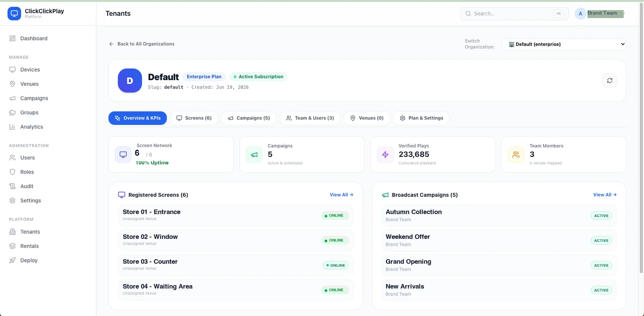Click the Audit icon in sidebar
The image size is (644, 316).
(x=12, y=186)
